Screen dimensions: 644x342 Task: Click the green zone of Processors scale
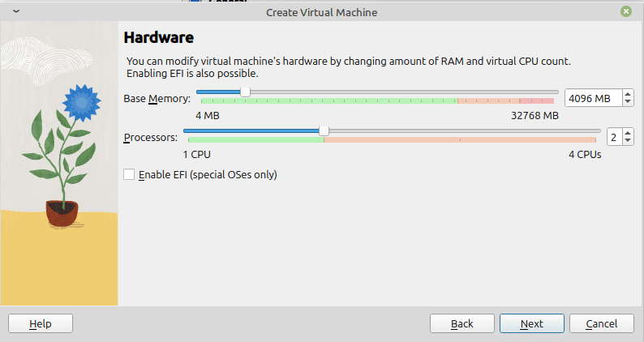(x=255, y=140)
